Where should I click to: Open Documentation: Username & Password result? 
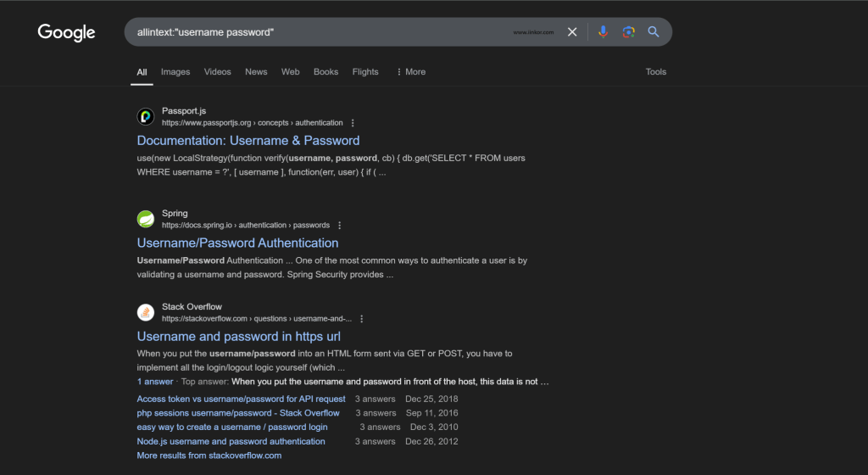[248, 141]
